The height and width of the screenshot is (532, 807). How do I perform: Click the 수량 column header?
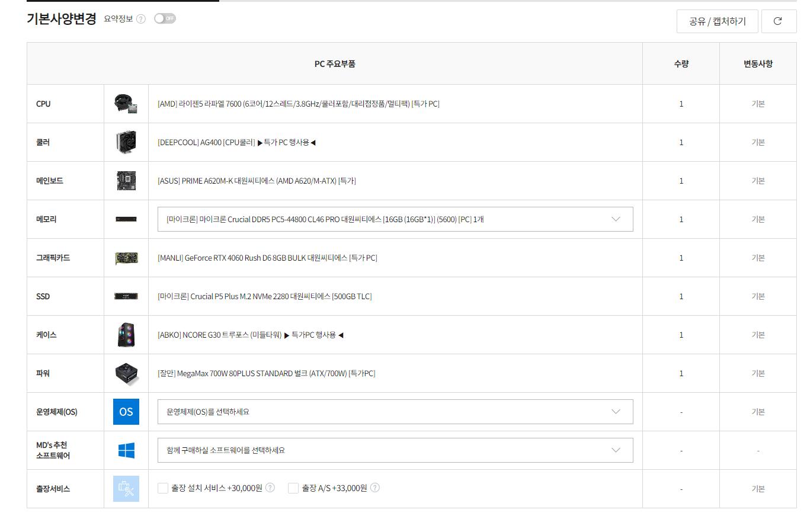point(681,63)
